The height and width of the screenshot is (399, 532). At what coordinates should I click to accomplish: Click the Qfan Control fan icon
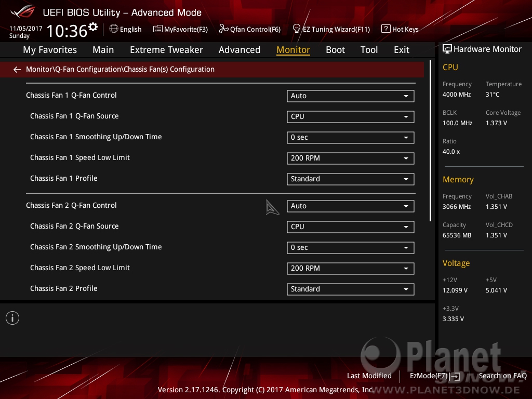pyautogui.click(x=223, y=29)
